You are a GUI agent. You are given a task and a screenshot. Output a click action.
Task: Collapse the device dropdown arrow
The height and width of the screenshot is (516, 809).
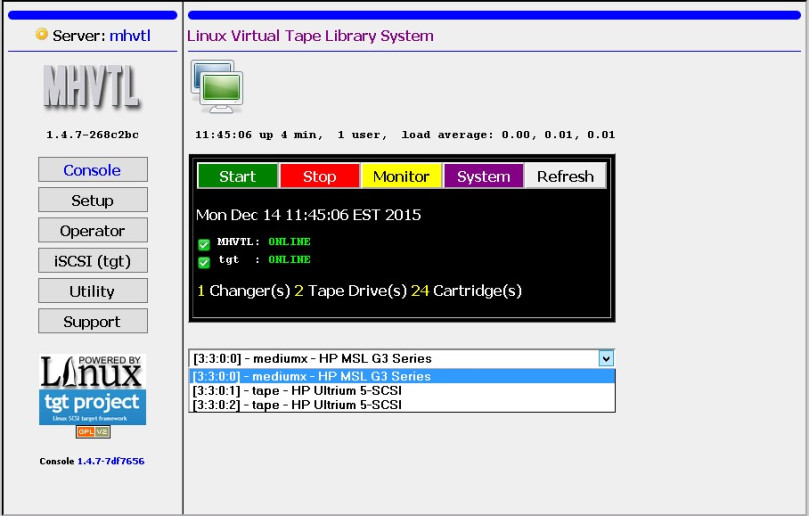[606, 358]
